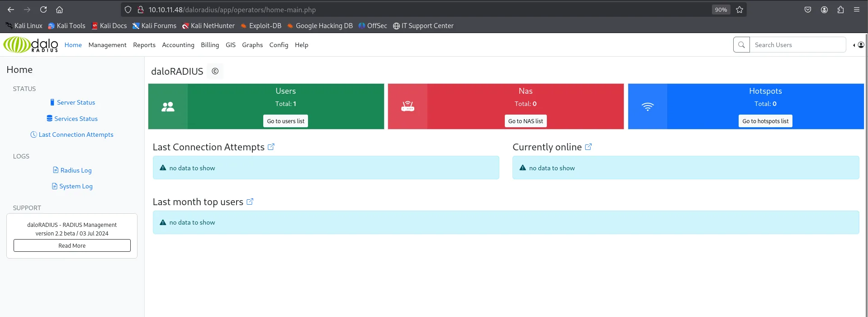Select the Home nav item
Viewport: 868px width, 317px height.
click(x=73, y=45)
